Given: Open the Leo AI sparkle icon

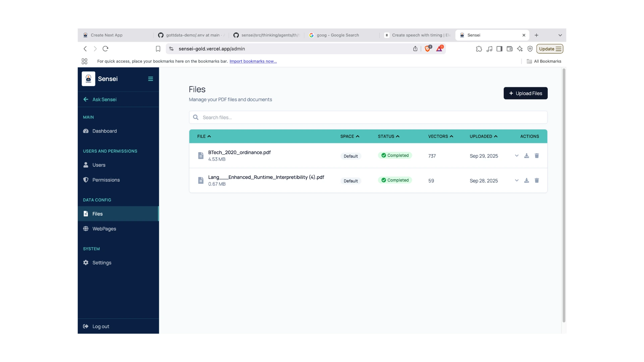Looking at the screenshot, I should pos(520,49).
